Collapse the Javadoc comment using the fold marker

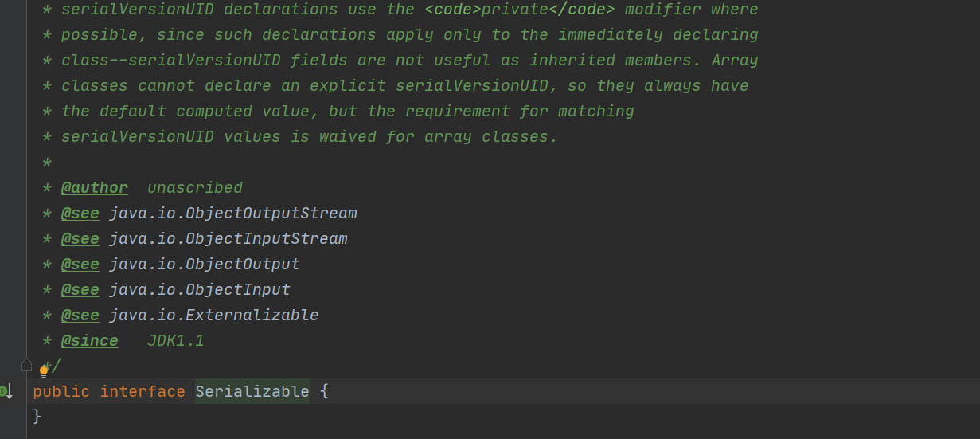coord(26,365)
